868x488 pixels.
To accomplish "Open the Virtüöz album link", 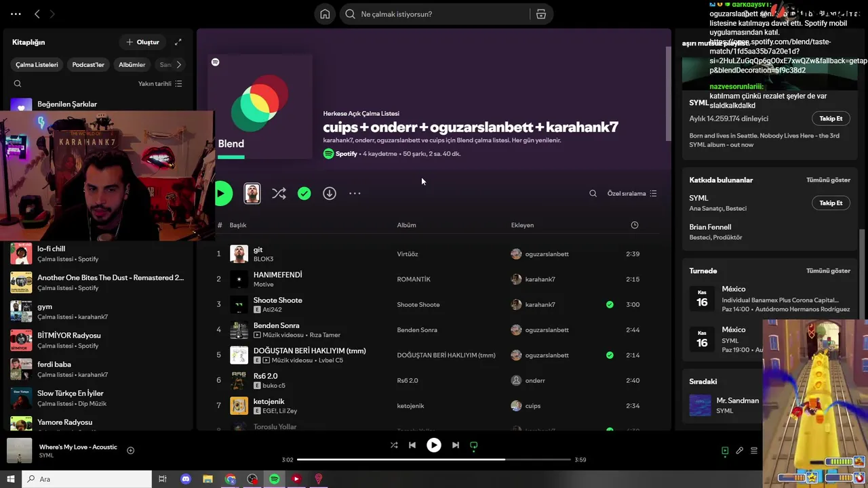I will click(x=408, y=254).
